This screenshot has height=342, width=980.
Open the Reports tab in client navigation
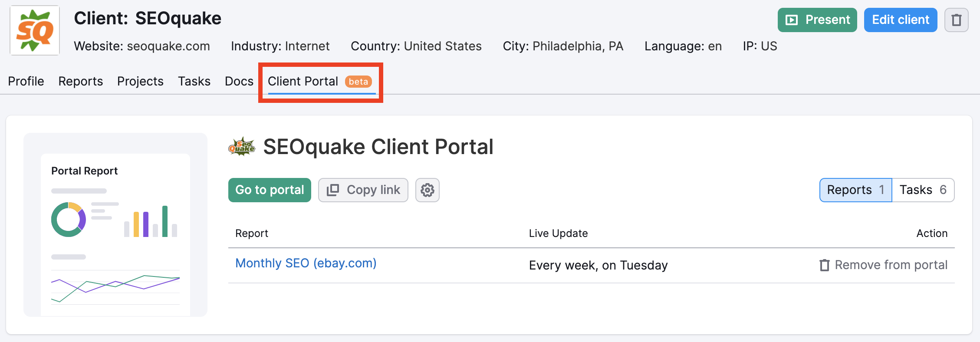(x=81, y=81)
